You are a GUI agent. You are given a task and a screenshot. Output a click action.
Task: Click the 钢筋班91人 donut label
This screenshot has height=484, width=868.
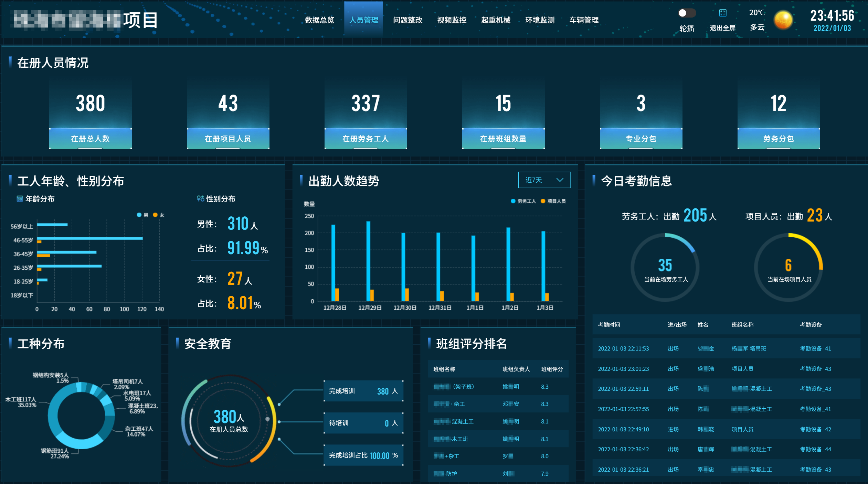(x=55, y=453)
